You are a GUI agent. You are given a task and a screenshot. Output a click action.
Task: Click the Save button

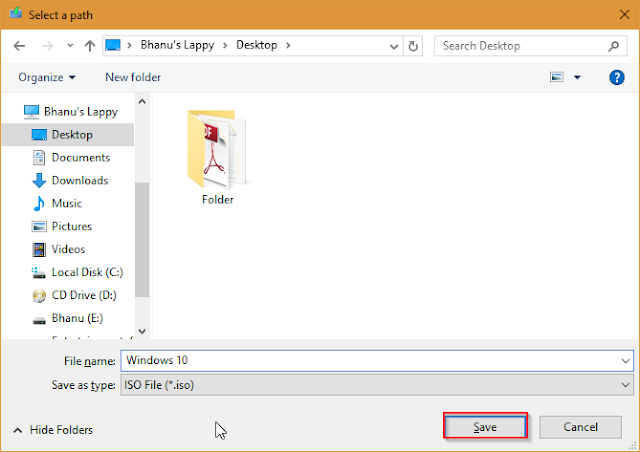pos(485,427)
